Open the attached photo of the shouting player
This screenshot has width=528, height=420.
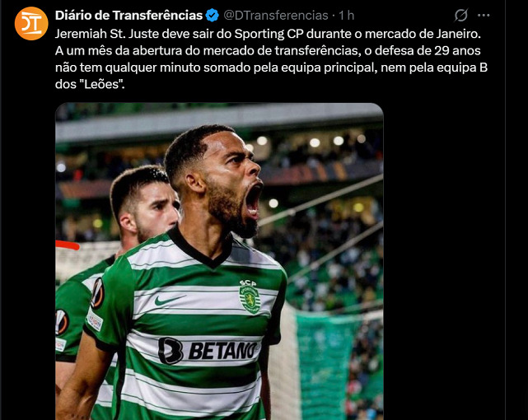point(220,261)
